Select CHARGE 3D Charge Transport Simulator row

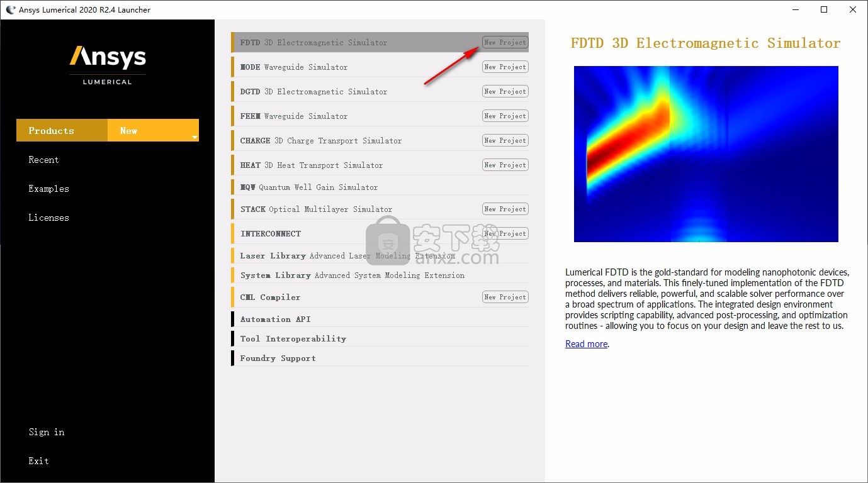click(x=380, y=140)
